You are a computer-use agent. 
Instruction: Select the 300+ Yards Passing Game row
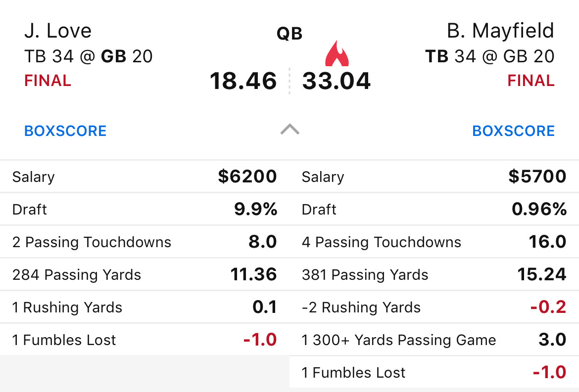coord(434,340)
